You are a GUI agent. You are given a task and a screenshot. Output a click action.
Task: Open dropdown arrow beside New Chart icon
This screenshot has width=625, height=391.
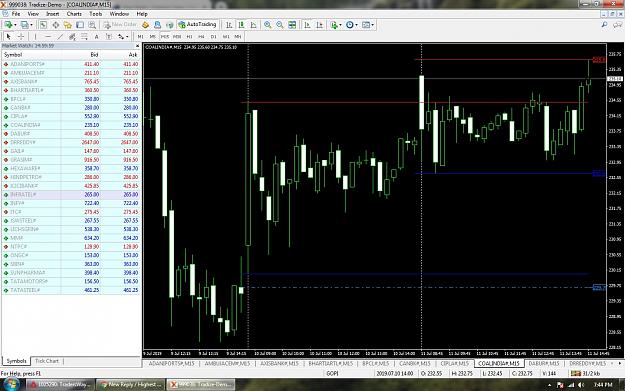click(15, 25)
